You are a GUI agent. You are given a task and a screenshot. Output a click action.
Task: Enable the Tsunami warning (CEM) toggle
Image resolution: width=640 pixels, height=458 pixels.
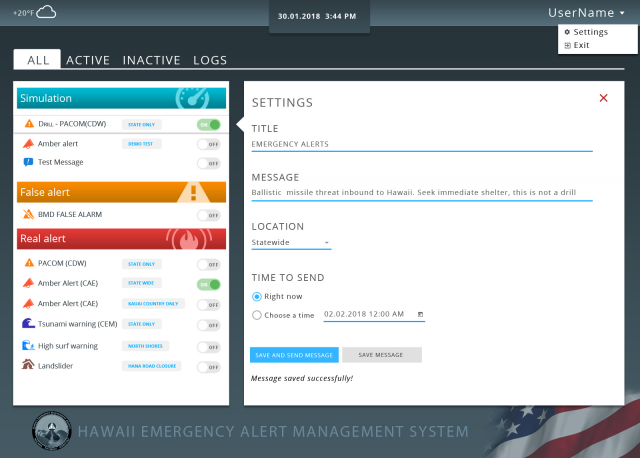click(x=209, y=325)
